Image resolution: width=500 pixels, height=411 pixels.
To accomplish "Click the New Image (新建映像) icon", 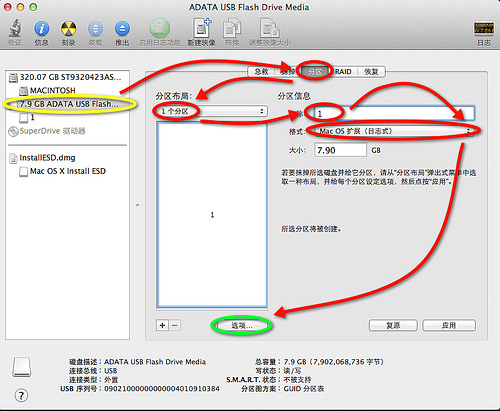I will click(201, 28).
